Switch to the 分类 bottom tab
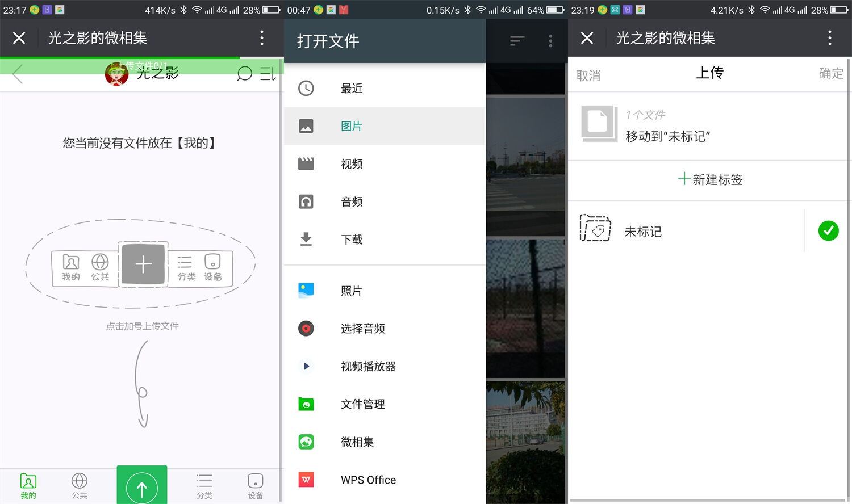The height and width of the screenshot is (504, 852). 204,486
